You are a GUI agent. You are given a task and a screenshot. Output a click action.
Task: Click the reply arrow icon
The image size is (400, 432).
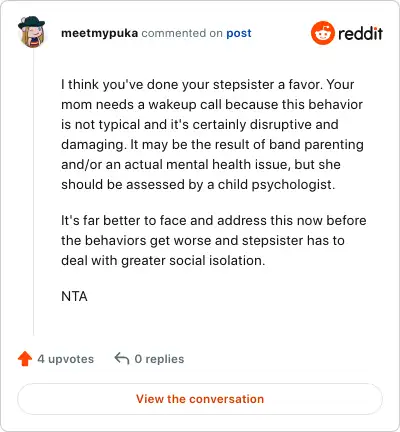coord(122,359)
